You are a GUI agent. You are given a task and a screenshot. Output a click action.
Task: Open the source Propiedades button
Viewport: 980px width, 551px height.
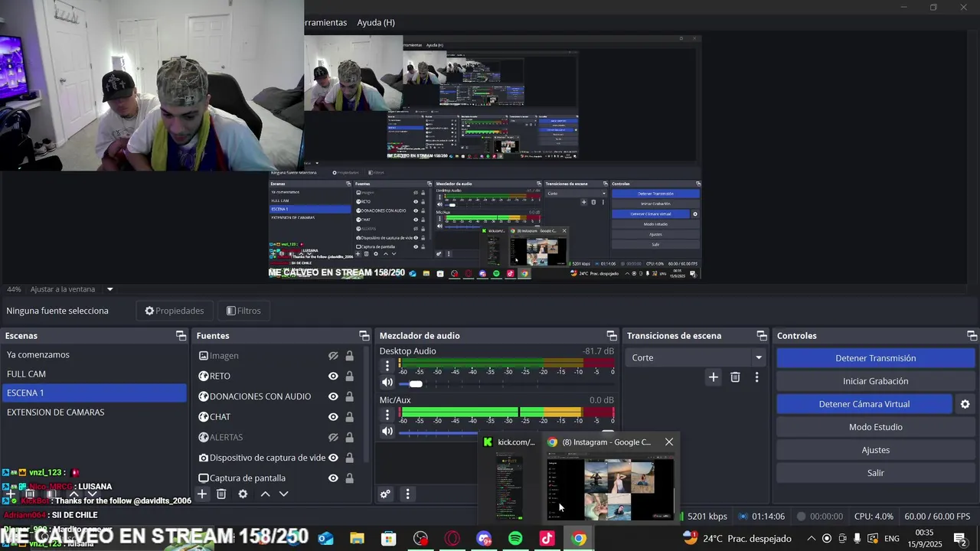point(175,311)
